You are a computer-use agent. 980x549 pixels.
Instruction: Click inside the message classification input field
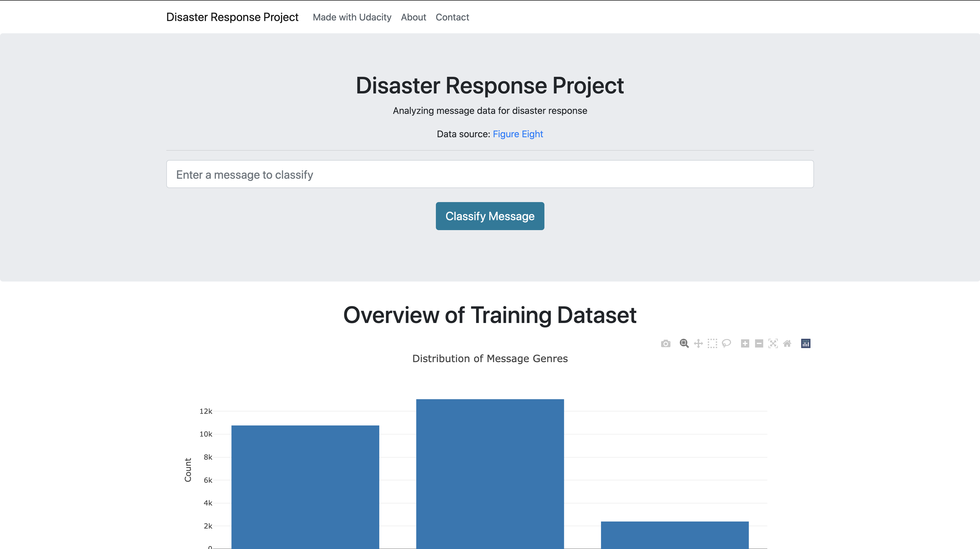tap(490, 174)
